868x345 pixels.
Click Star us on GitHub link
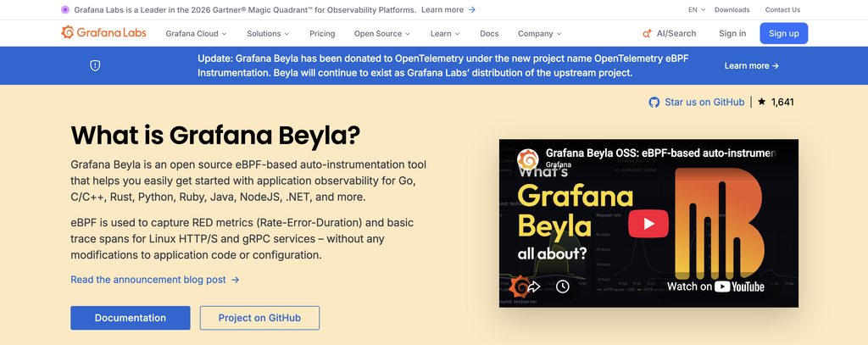click(x=704, y=102)
